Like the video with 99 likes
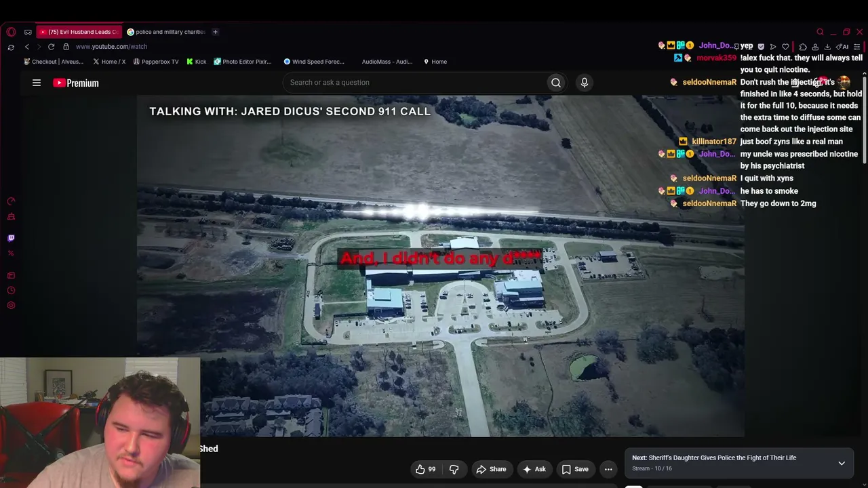Image resolution: width=868 pixels, height=488 pixels. point(425,469)
